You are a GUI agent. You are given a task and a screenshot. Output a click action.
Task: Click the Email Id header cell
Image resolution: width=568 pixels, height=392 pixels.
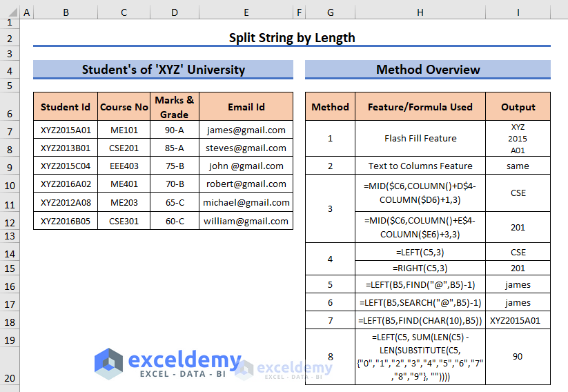[x=246, y=106]
